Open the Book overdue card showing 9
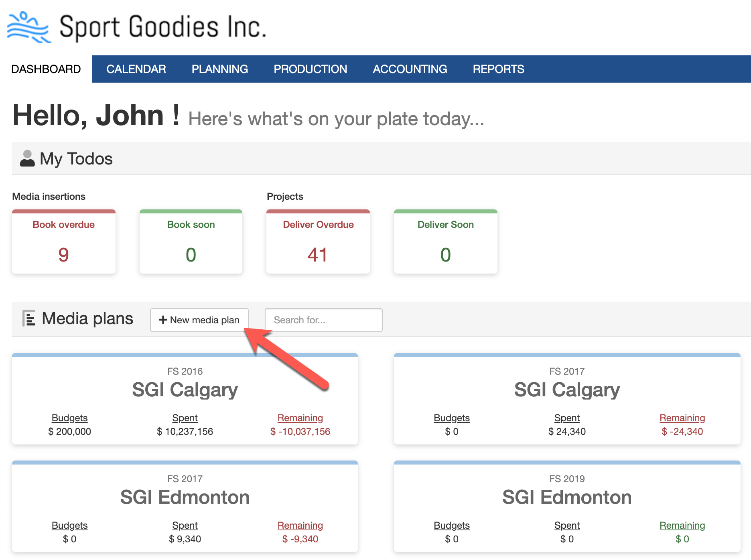 [x=64, y=242]
